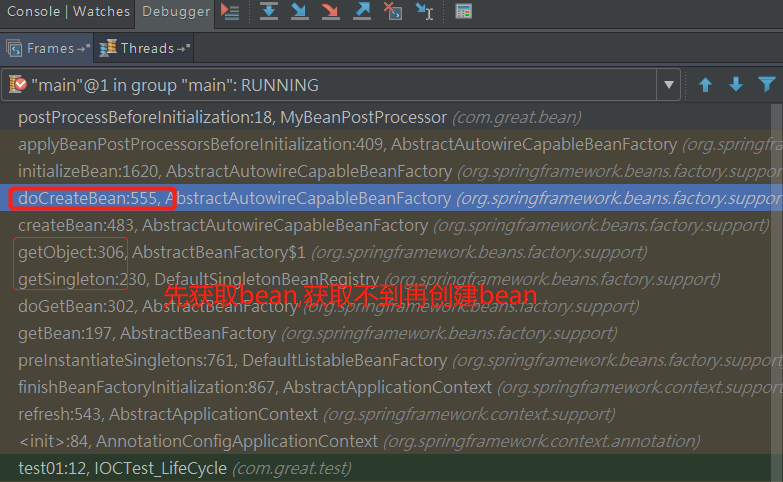Select getBean:197 AbstractBeanFactory frame
This screenshot has width=783, height=482.
click(385, 333)
